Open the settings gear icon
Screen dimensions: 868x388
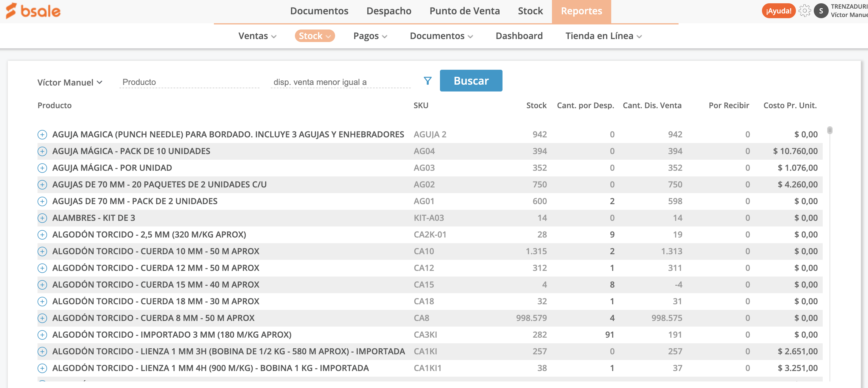click(x=805, y=10)
